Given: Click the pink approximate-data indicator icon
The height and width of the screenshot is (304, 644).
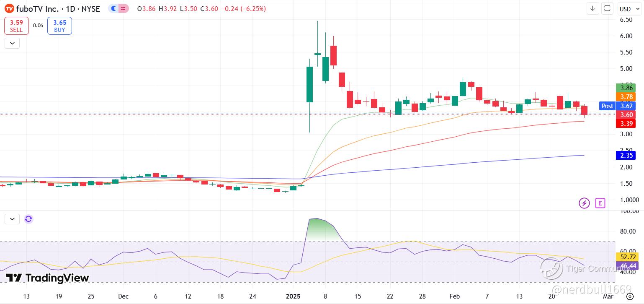Looking at the screenshot, I should (124, 8).
